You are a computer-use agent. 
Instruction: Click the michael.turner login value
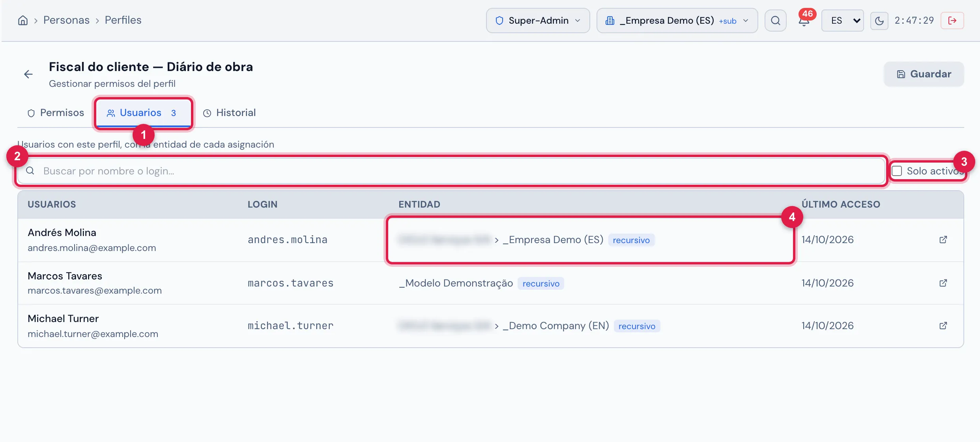tap(290, 326)
